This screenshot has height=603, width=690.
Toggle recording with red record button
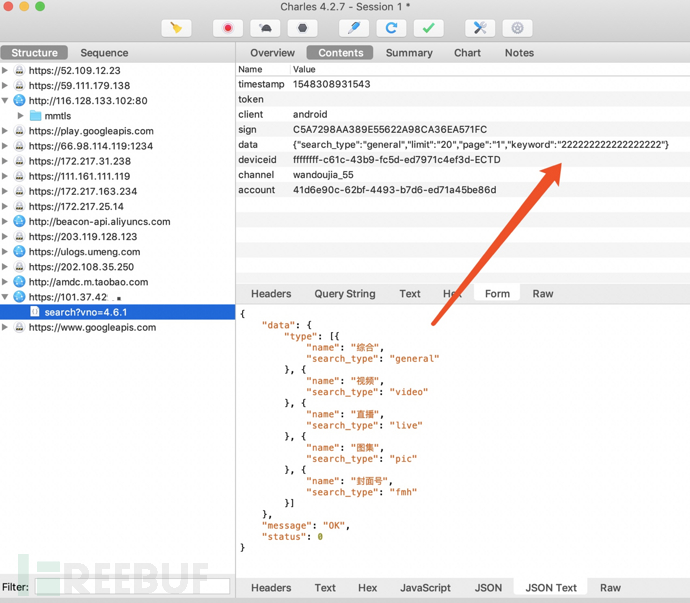click(228, 29)
